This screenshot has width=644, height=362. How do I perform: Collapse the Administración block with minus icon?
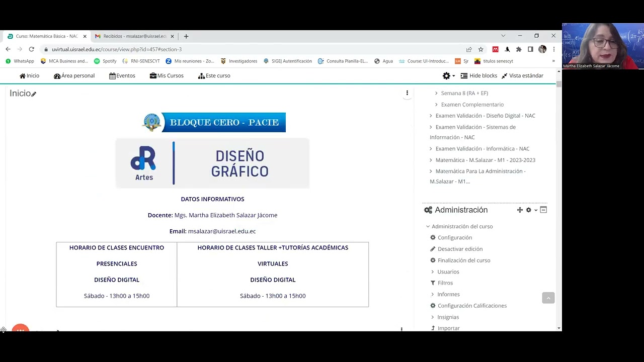543,210
